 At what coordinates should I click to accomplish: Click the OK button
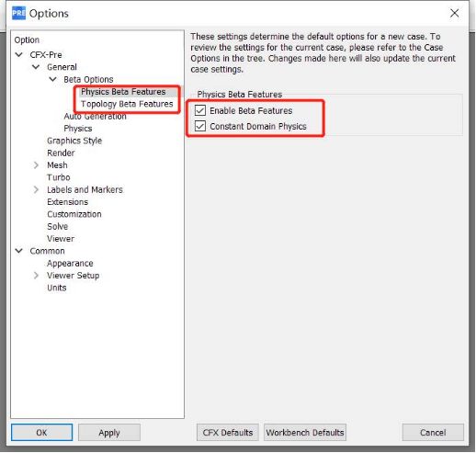[x=41, y=432]
